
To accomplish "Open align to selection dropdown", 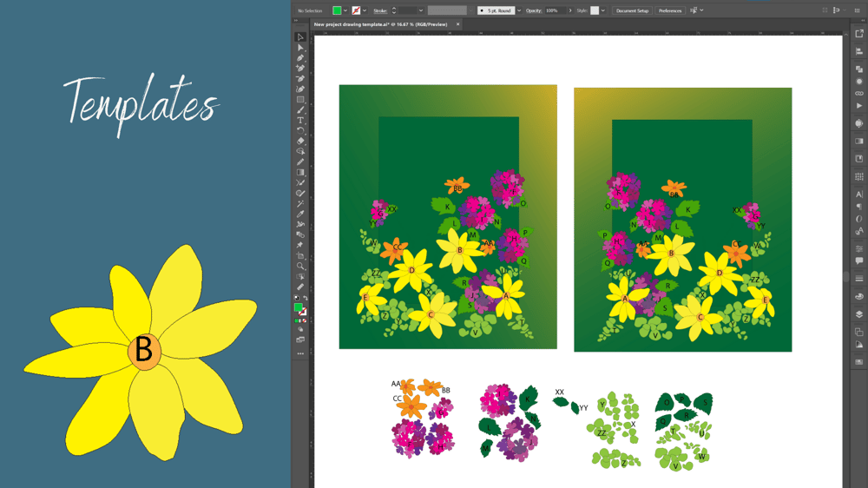I will [x=701, y=10].
